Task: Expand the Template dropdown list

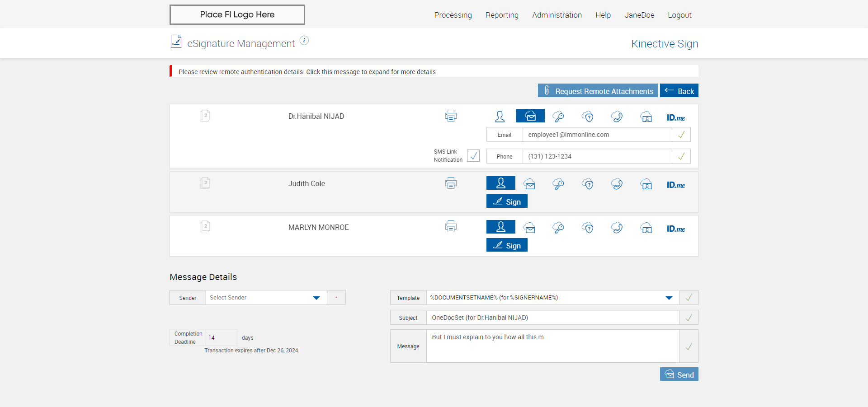Action: pos(669,298)
